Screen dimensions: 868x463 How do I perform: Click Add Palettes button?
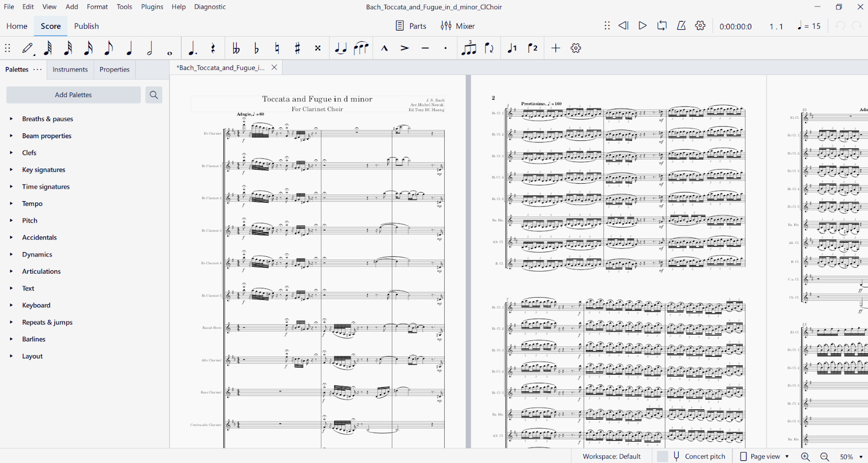point(73,95)
